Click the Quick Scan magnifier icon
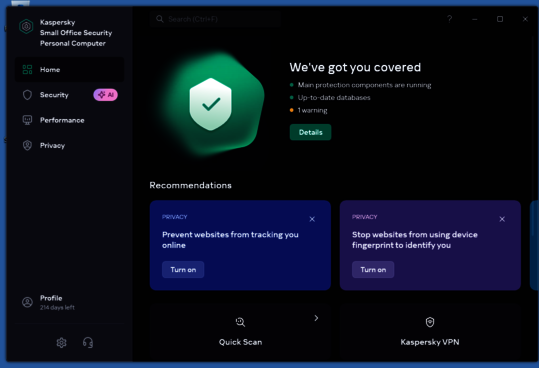Viewport: 539px width, 368px height. point(240,322)
